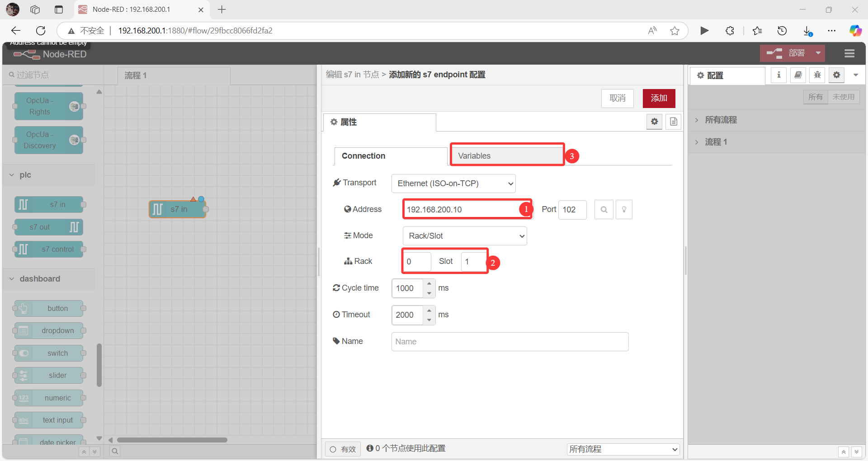This screenshot has height=461, width=868.
Task: Open the Transport dropdown
Action: (453, 183)
